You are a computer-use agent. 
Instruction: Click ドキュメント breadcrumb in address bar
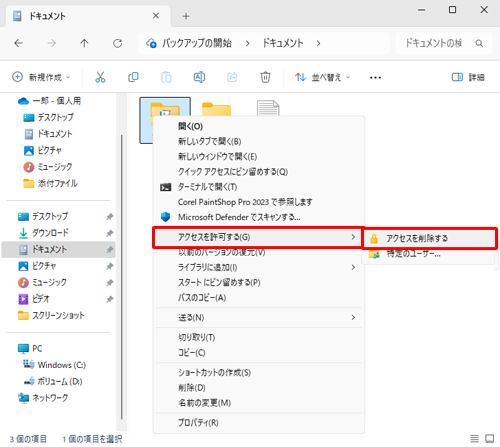click(283, 43)
